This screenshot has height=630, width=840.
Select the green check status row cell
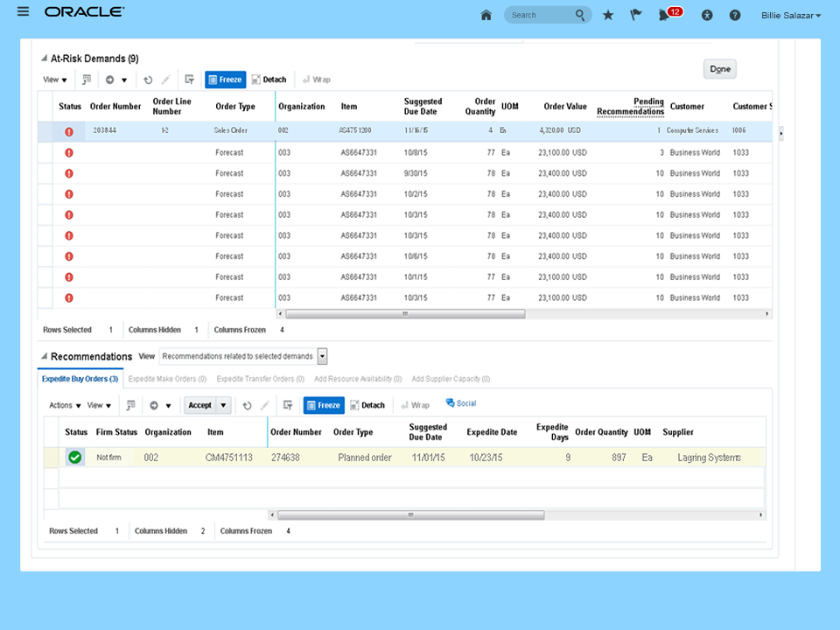75,457
